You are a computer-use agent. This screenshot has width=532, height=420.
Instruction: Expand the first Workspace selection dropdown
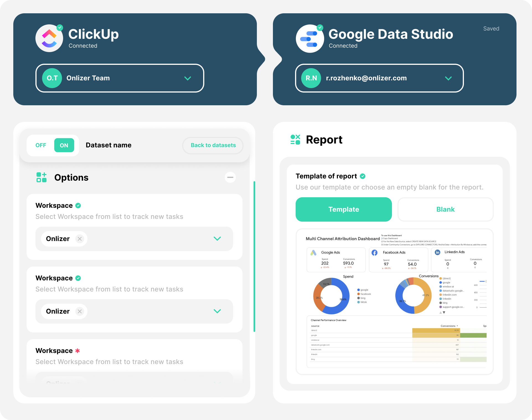pos(218,239)
